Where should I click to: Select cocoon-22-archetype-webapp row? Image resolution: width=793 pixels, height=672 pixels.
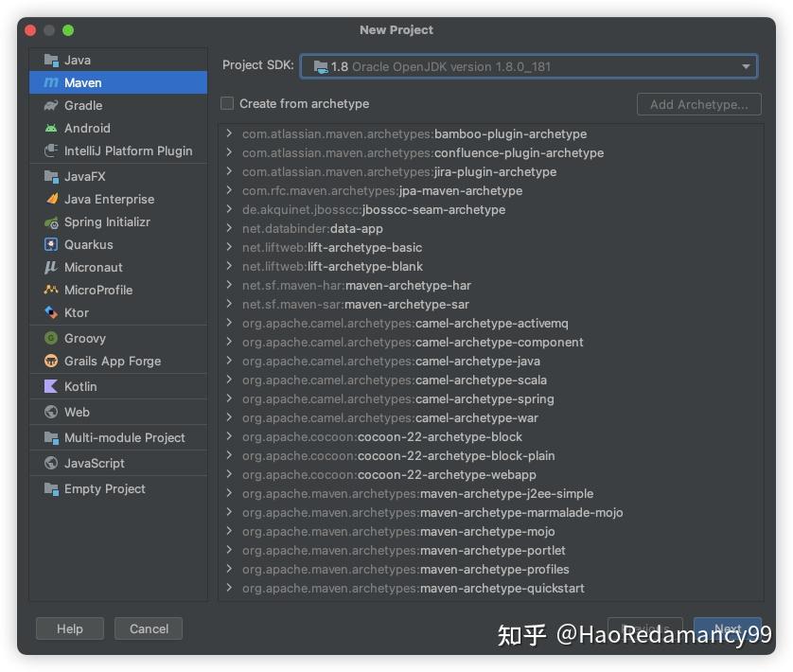point(490,474)
